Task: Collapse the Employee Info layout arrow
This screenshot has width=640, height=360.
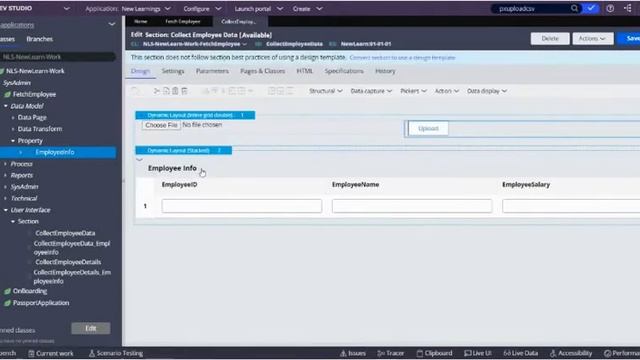Action: (x=140, y=160)
